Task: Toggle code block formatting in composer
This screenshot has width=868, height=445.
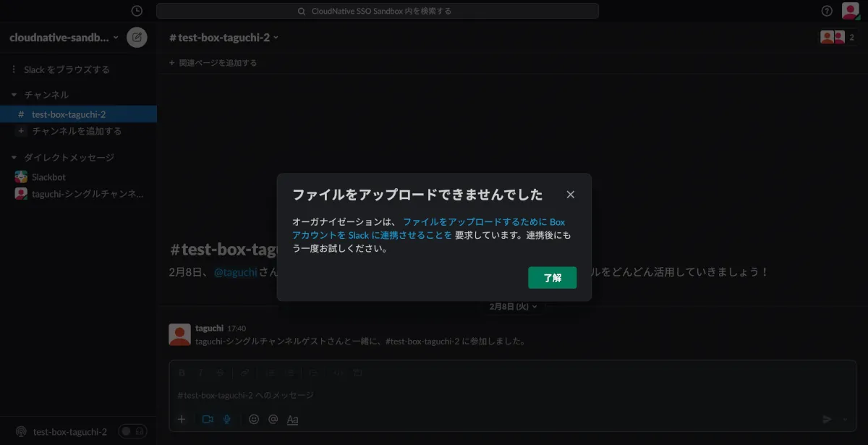Action: tap(357, 373)
